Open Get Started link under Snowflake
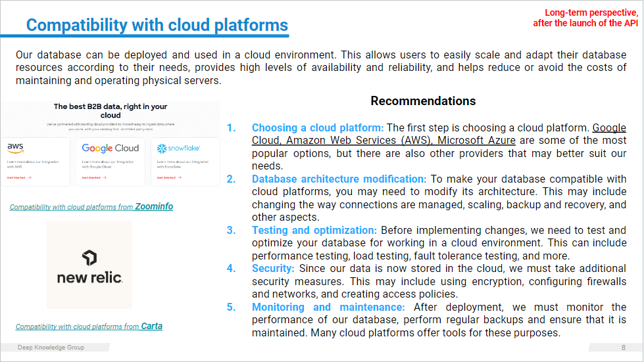 [166, 177]
